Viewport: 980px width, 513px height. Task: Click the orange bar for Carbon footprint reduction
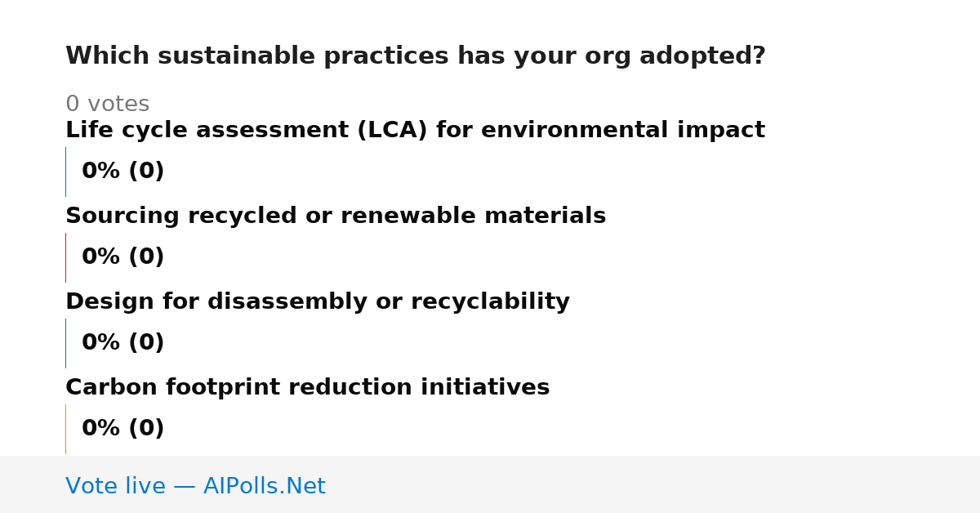coord(65,429)
